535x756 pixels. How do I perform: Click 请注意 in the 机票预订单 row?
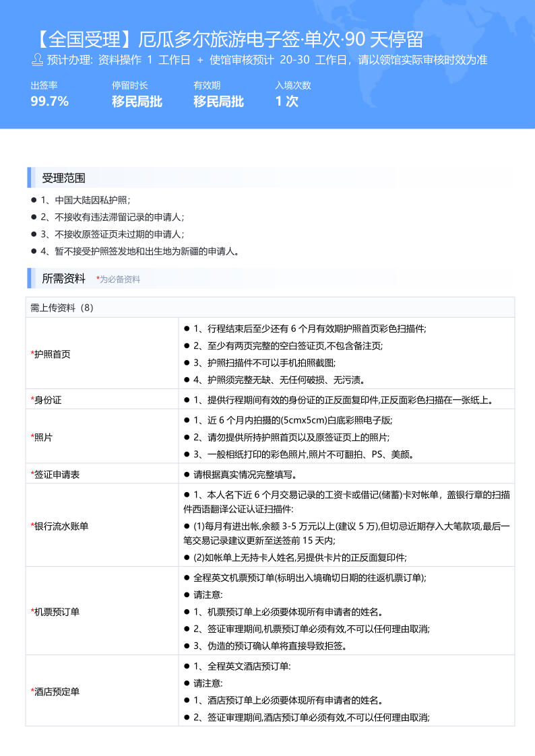(x=208, y=595)
